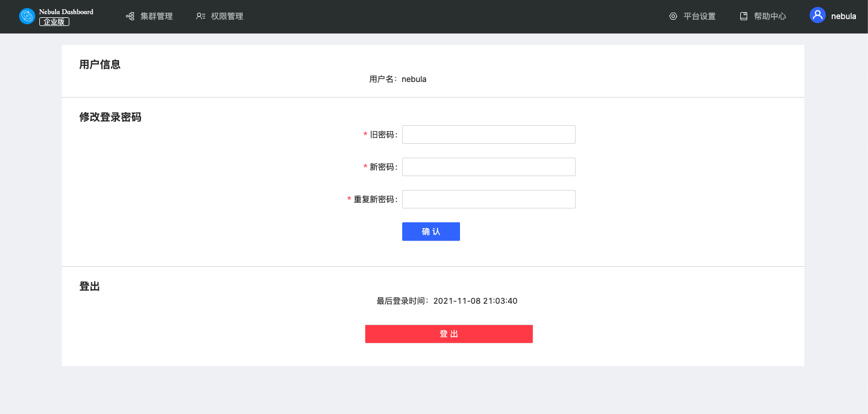
Task: Open the 帮助中心 link
Action: pos(770,16)
